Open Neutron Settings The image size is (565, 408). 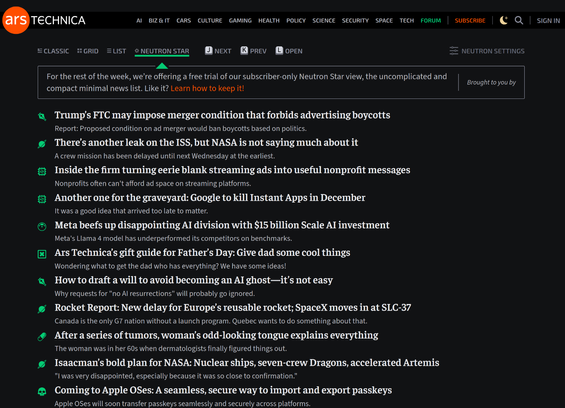pyautogui.click(x=487, y=51)
